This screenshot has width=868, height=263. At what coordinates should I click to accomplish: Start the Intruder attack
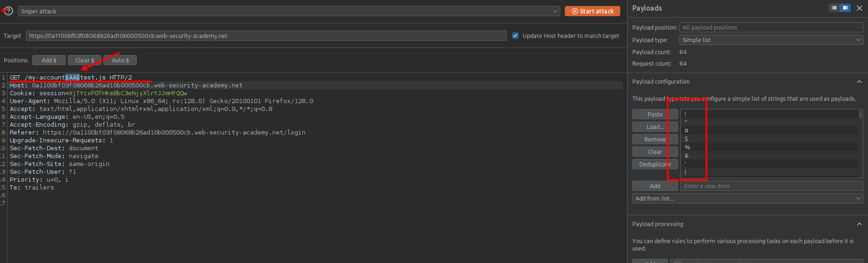tap(592, 11)
